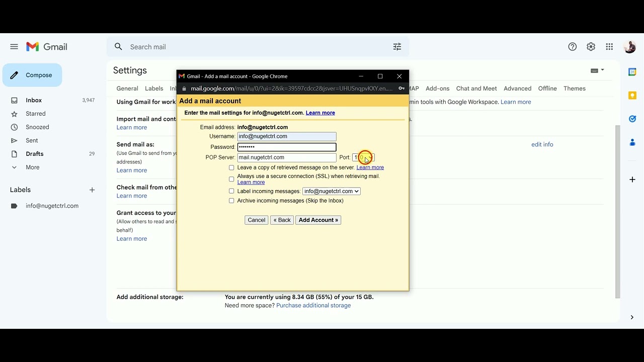Get add-ons plus icon in side panel

[x=632, y=179]
